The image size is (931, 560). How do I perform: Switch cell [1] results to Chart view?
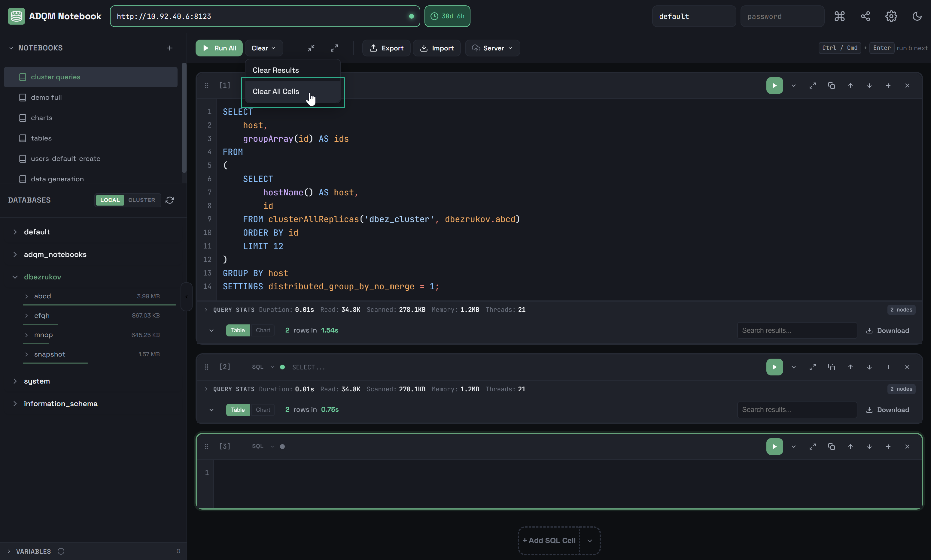click(263, 330)
